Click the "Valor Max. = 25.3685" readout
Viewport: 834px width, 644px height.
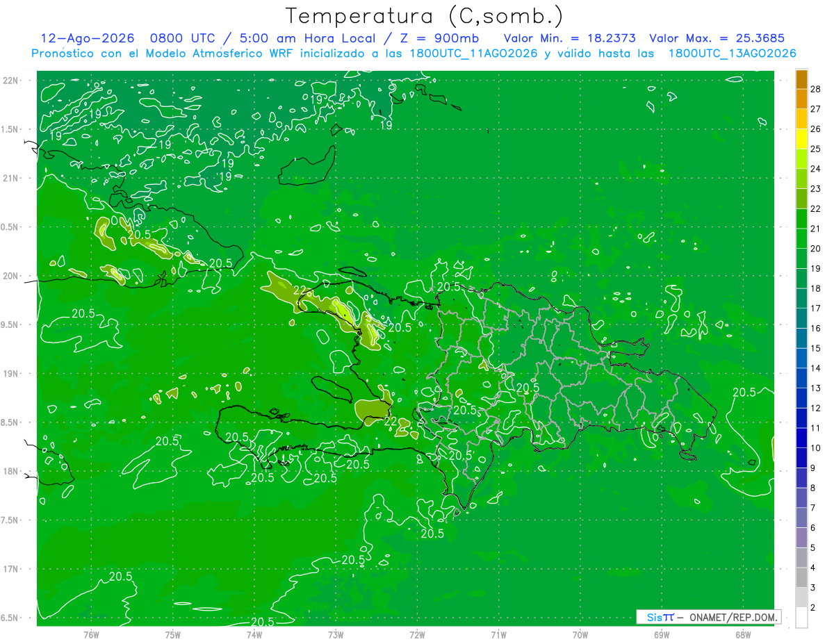click(717, 38)
